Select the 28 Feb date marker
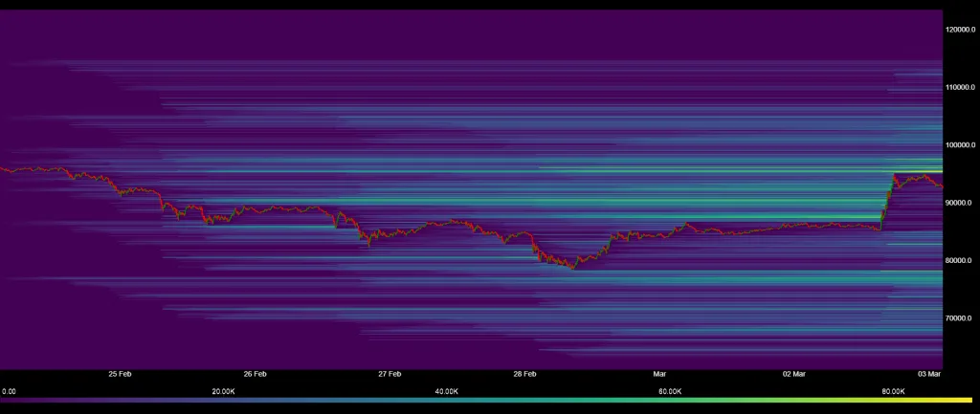980x414 pixels. point(524,374)
